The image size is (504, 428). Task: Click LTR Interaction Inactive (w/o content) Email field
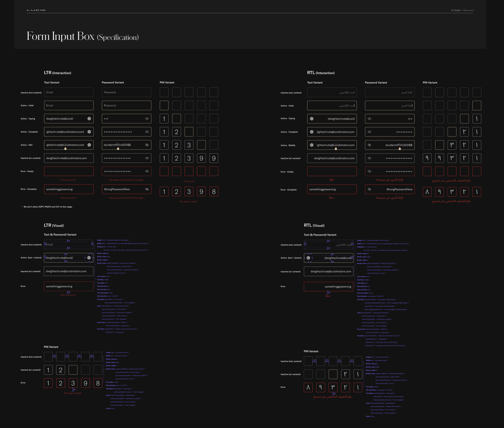coord(69,92)
